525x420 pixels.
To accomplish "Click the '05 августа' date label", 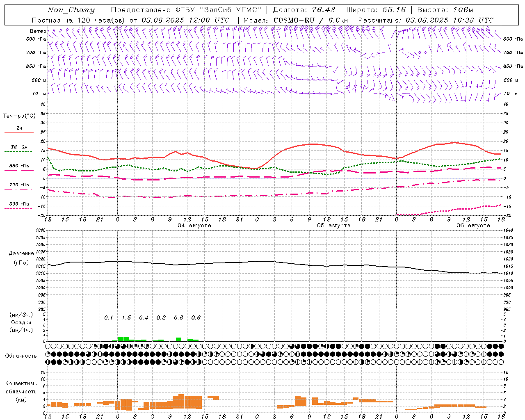I will point(334,226).
